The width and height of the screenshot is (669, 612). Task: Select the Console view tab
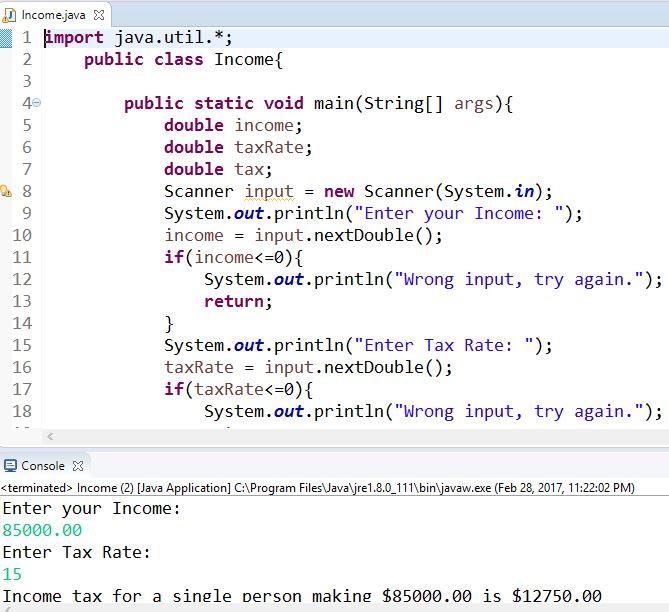pos(43,466)
